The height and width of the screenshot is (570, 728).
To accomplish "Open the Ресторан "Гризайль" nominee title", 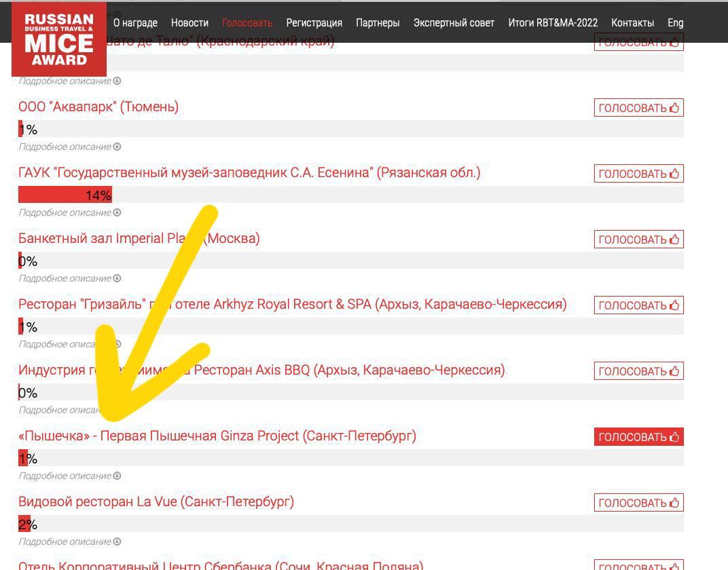I will tap(293, 305).
